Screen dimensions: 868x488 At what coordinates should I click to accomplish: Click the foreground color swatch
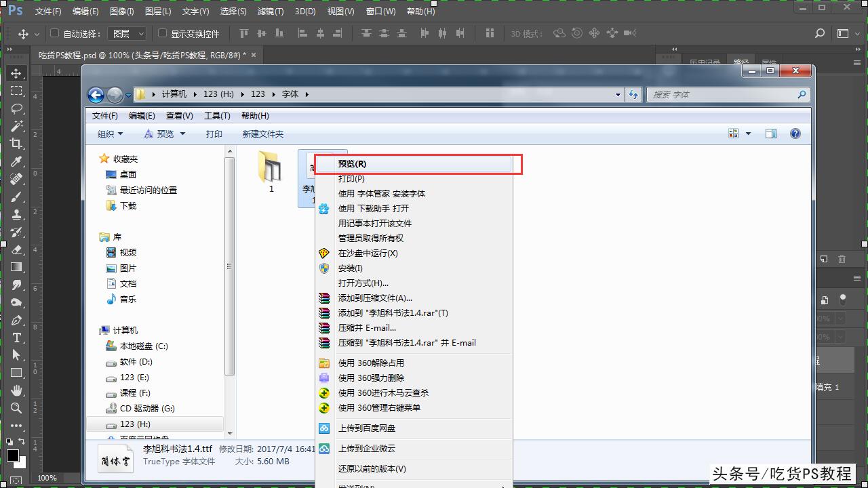13,455
